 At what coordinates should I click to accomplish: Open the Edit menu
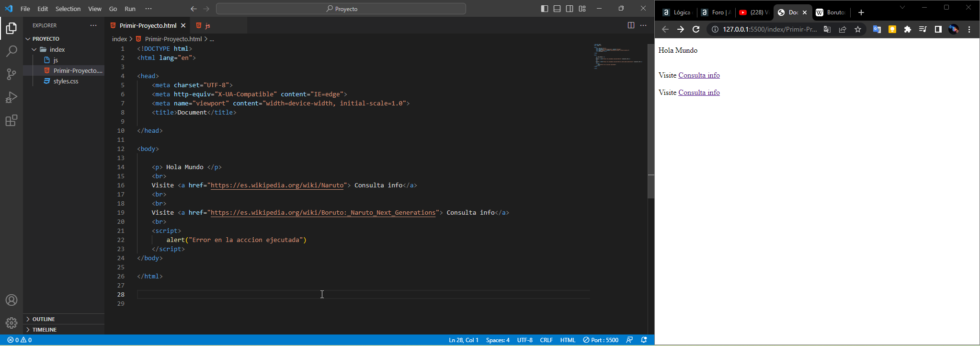point(43,9)
